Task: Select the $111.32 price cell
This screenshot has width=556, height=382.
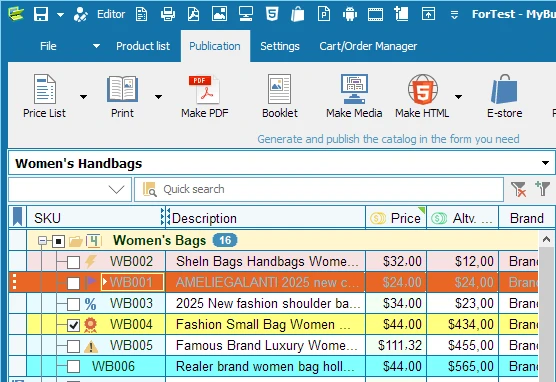Action: point(396,345)
